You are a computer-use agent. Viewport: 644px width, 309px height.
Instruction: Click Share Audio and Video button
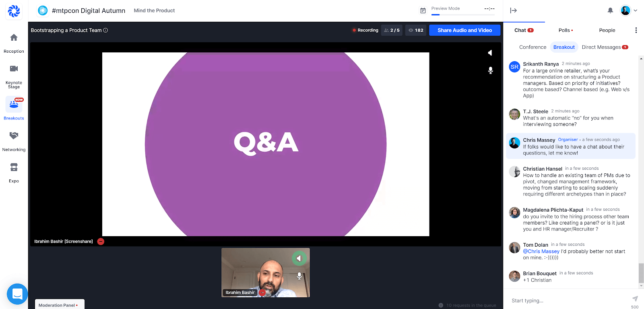pos(464,30)
